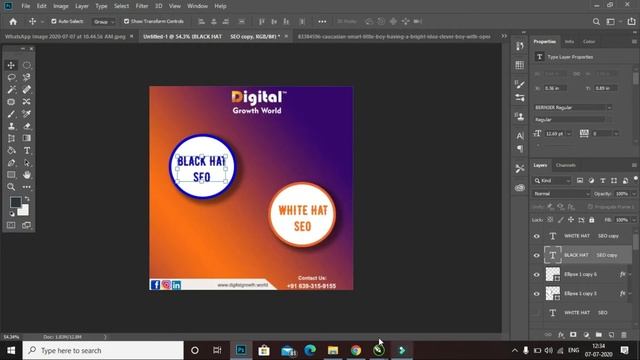Open the Filter menu

coord(142,6)
